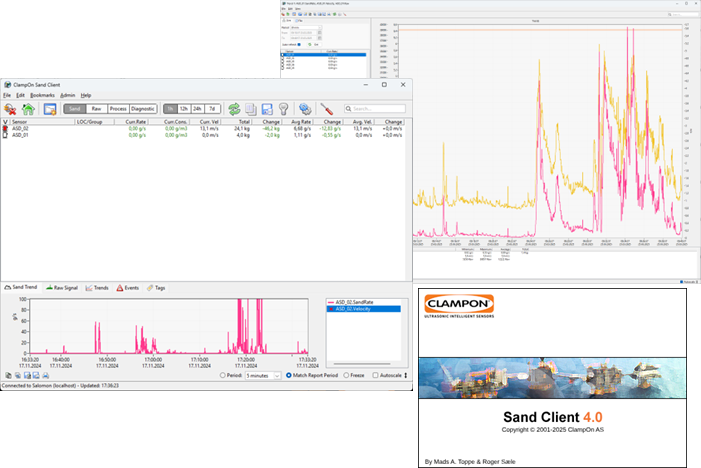701x468 pixels.
Task: Open the Admin menu
Action: pos(68,95)
